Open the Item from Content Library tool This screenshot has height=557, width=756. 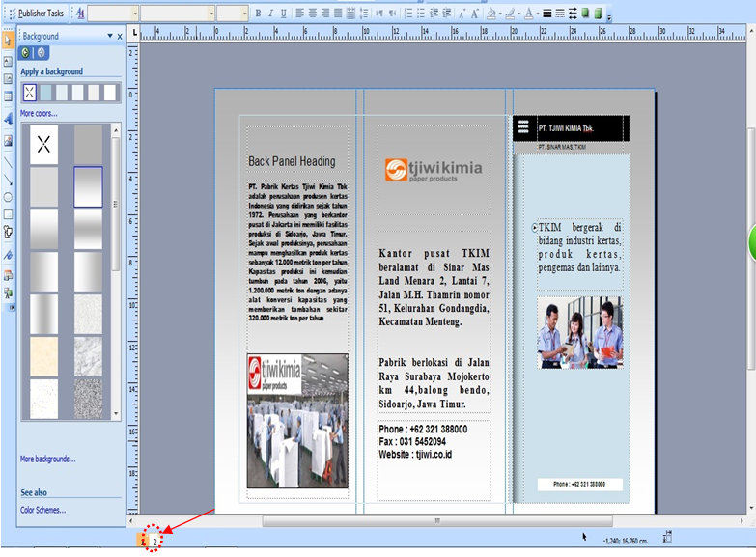8,292
